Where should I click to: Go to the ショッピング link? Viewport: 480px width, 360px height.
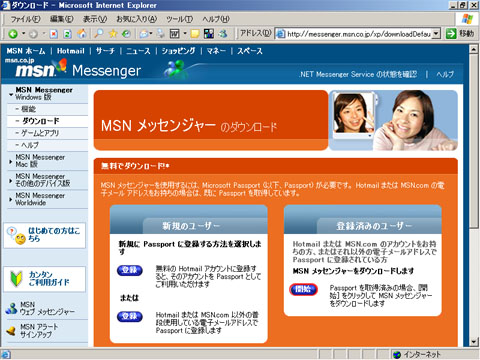[178, 51]
